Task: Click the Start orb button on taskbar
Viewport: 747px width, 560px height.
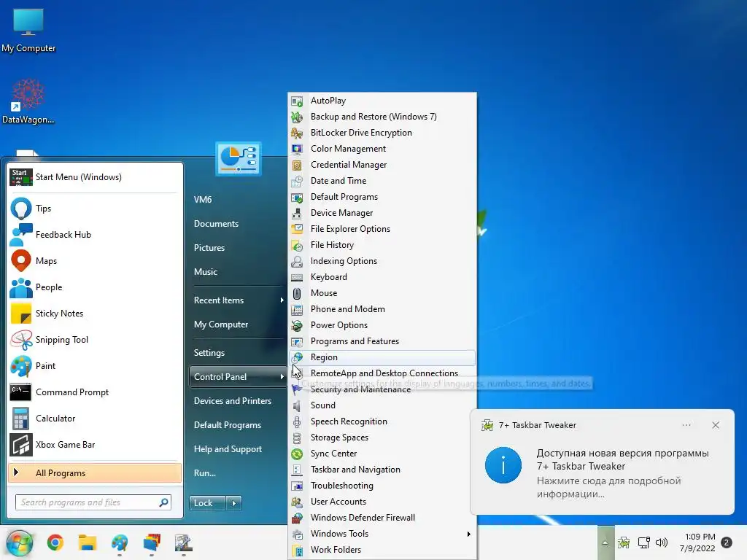Action: click(20, 542)
